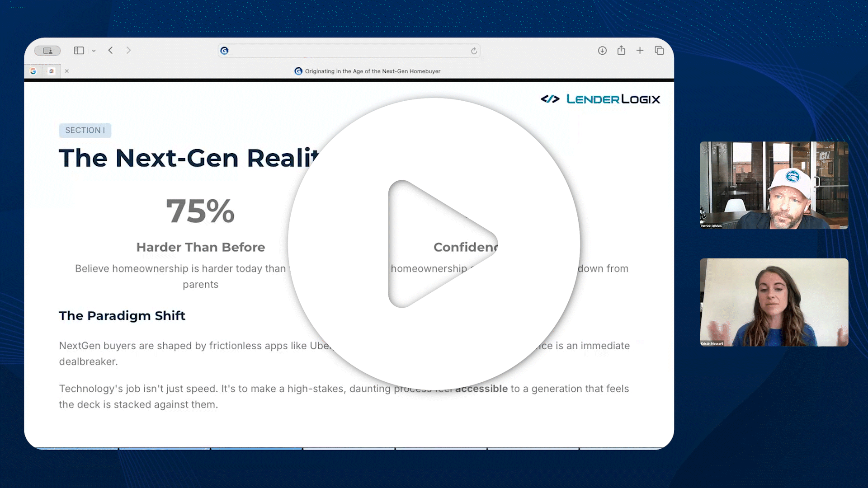Click the Harder Than Before label
This screenshot has width=868, height=488.
click(201, 247)
